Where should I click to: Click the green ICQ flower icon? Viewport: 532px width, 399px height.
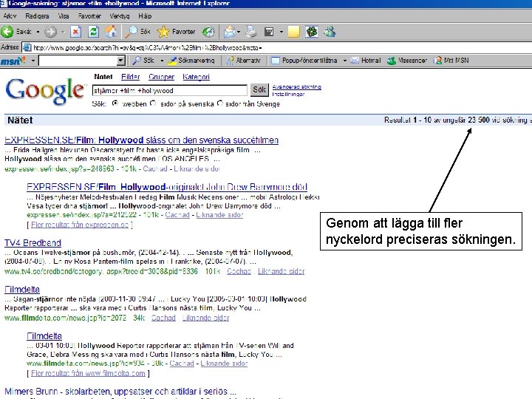tap(312, 32)
